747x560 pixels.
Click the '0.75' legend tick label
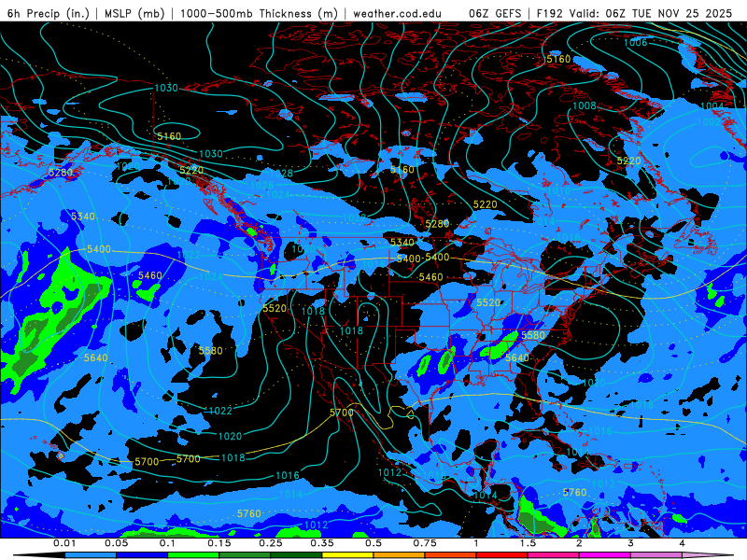[x=425, y=543]
